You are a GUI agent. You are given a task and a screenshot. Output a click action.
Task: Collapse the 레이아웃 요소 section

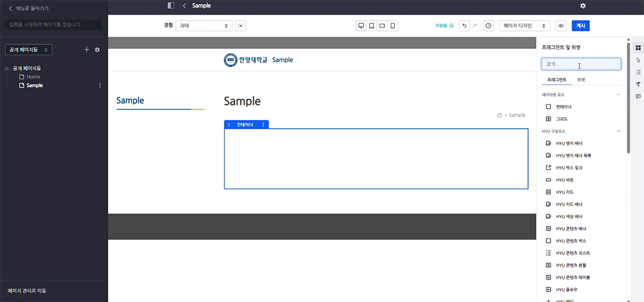pos(618,95)
